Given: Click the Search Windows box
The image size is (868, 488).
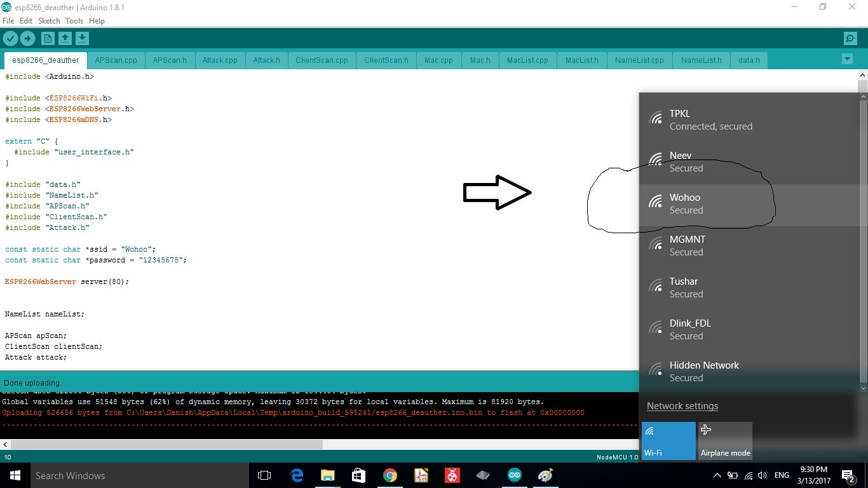Looking at the screenshot, I should point(139,475).
